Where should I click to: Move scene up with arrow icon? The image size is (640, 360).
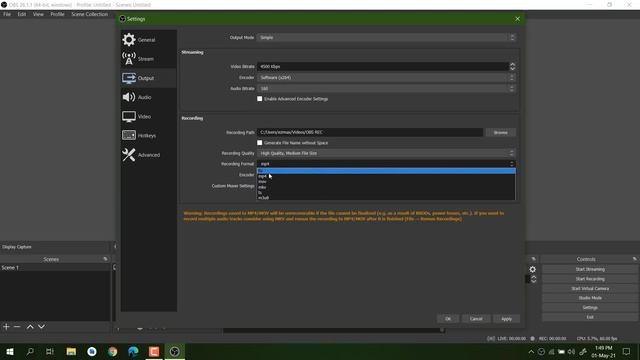pyautogui.click(x=30, y=327)
